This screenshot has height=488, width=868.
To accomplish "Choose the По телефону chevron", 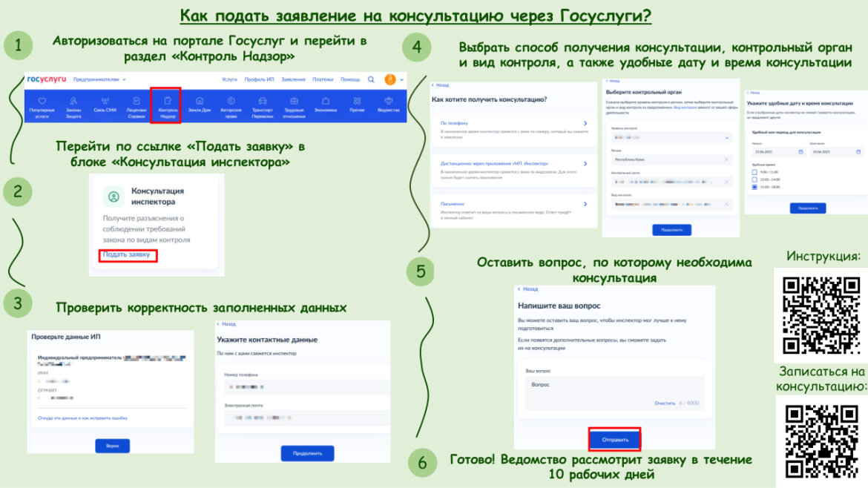I will (x=585, y=123).
